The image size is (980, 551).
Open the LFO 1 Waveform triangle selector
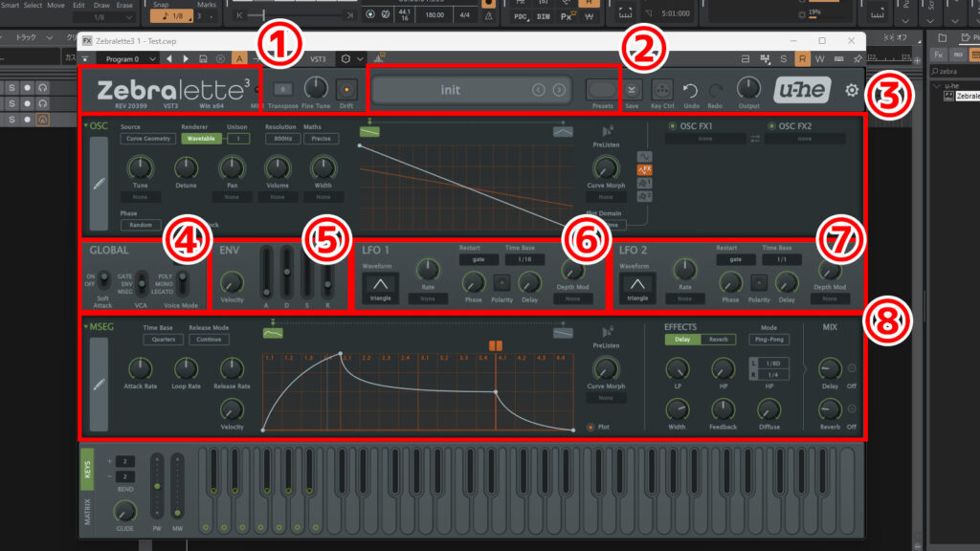pos(380,284)
